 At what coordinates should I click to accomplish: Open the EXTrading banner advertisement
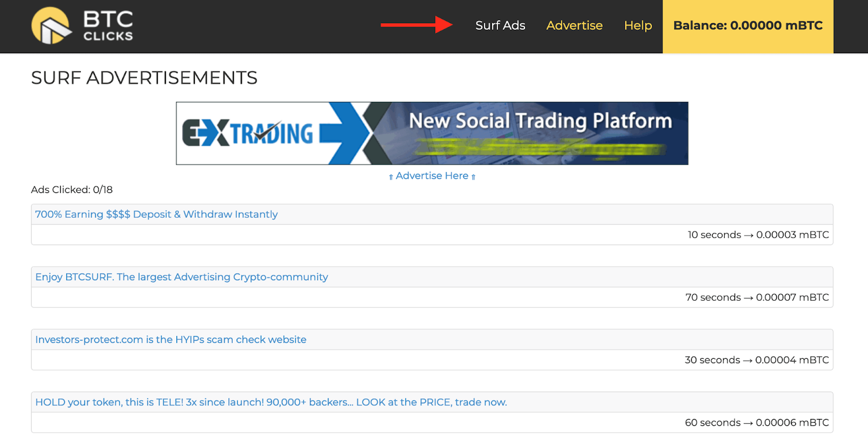coord(432,133)
